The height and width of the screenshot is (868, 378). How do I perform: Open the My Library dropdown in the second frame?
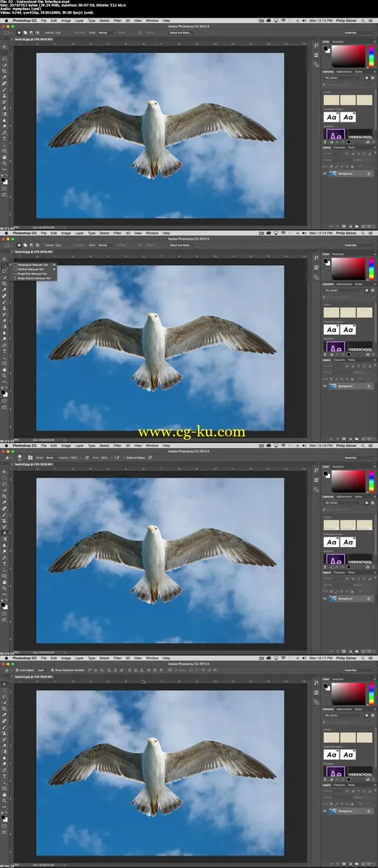coord(343,291)
